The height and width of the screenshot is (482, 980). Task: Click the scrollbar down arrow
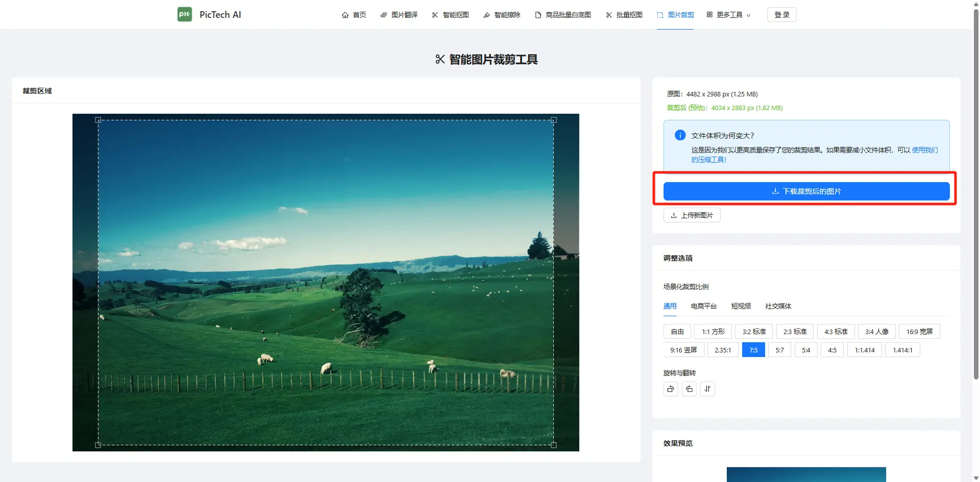pos(976,478)
